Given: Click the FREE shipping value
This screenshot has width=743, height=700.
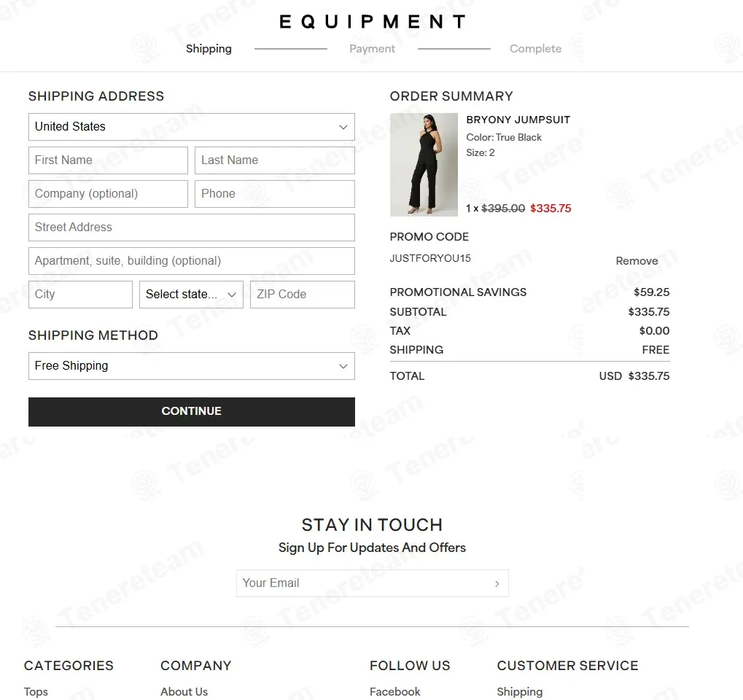Looking at the screenshot, I should [656, 350].
